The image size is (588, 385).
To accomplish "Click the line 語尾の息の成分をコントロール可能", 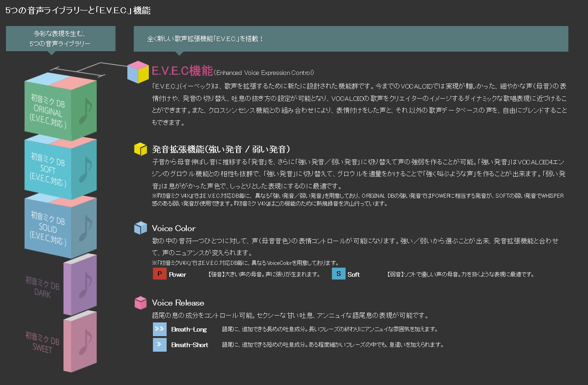I will 290,316.
